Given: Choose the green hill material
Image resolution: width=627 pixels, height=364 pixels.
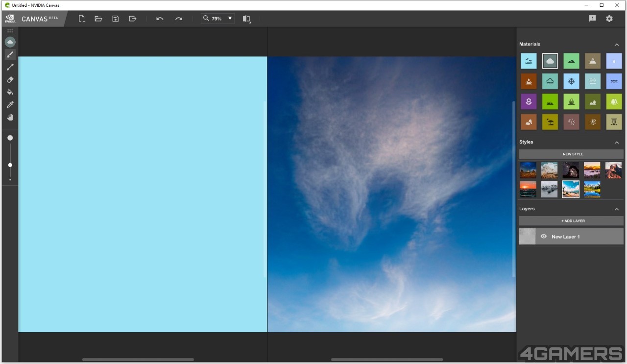Looking at the screenshot, I should [x=571, y=61].
